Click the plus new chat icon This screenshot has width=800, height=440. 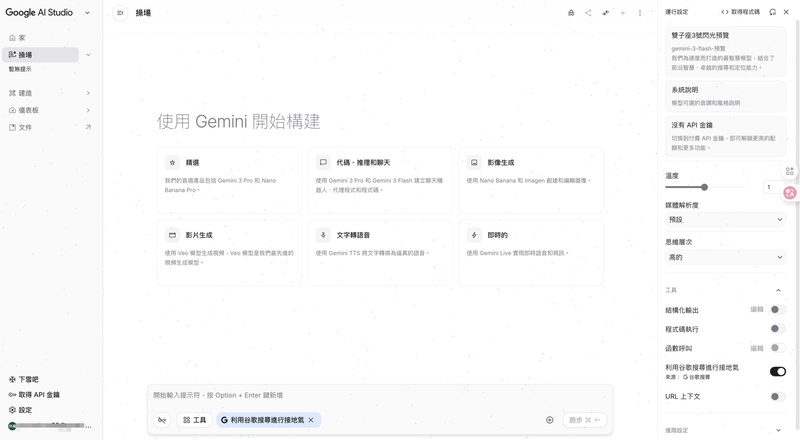pos(622,13)
